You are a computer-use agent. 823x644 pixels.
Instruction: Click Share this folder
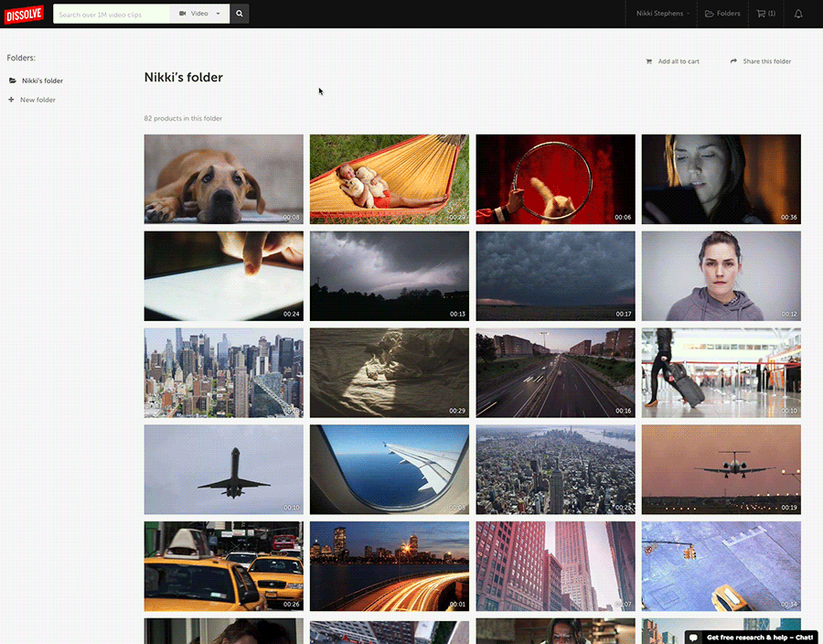761,61
